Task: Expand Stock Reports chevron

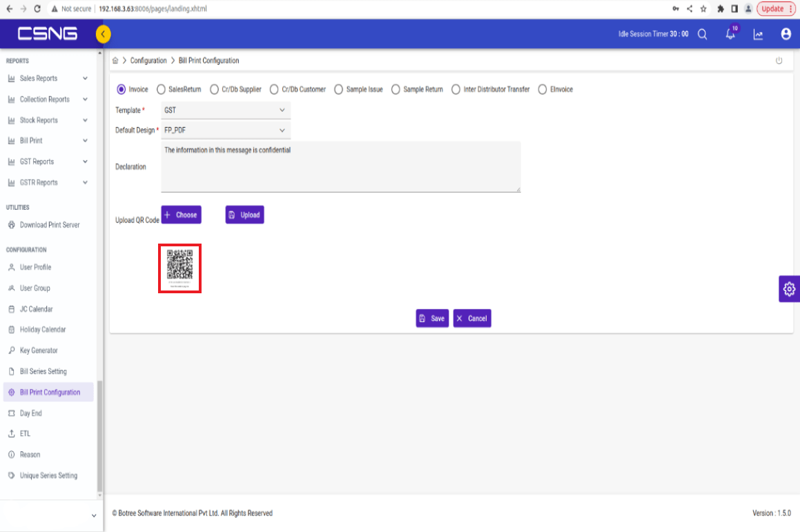Action: (85, 120)
